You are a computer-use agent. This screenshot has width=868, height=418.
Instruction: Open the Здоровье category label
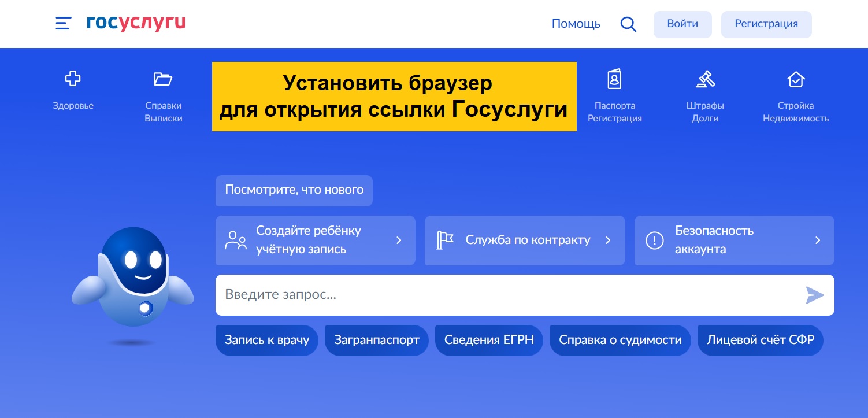(x=73, y=106)
